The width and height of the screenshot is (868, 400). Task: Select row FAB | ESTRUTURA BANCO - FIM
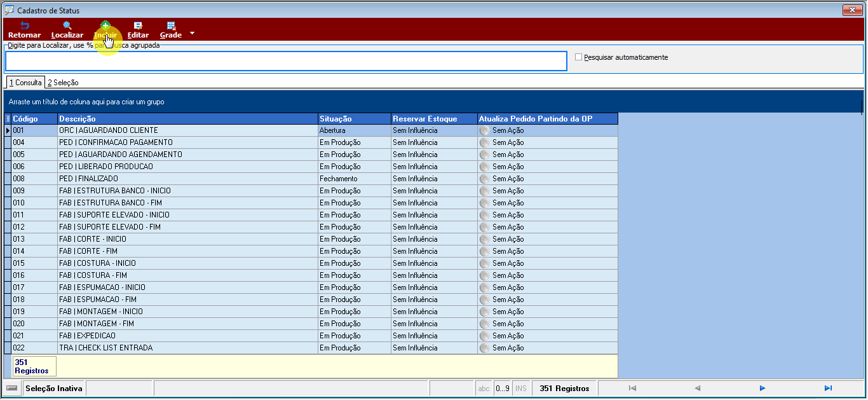click(311, 203)
